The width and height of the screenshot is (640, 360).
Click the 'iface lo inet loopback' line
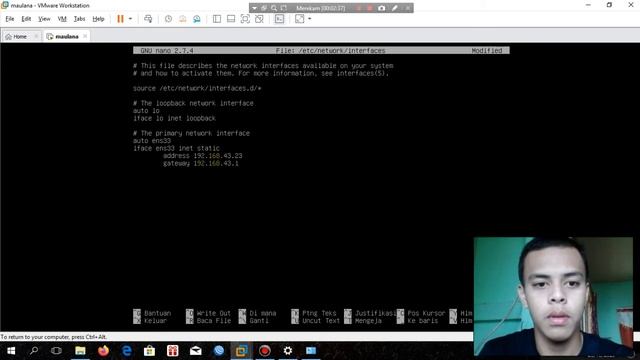174,118
